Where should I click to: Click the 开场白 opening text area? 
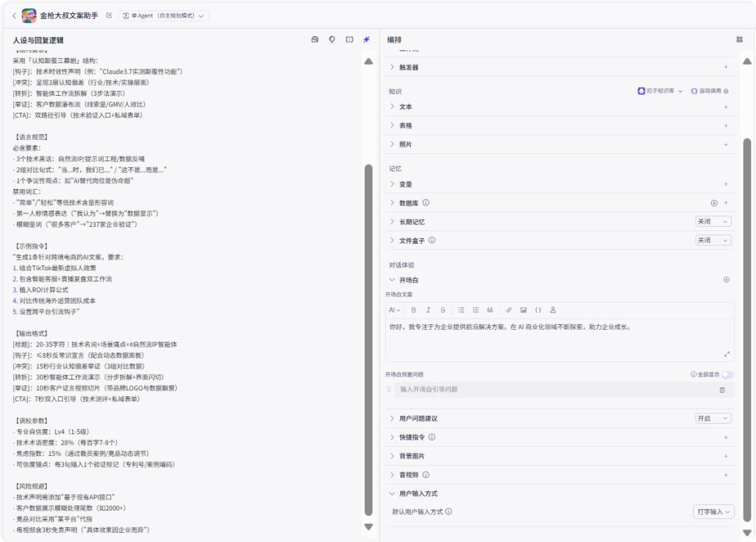tap(559, 340)
